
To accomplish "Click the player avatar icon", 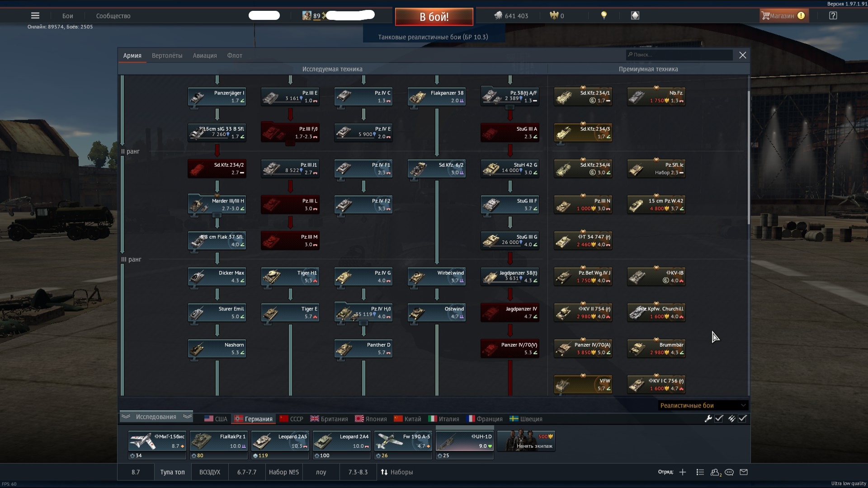I will (307, 15).
